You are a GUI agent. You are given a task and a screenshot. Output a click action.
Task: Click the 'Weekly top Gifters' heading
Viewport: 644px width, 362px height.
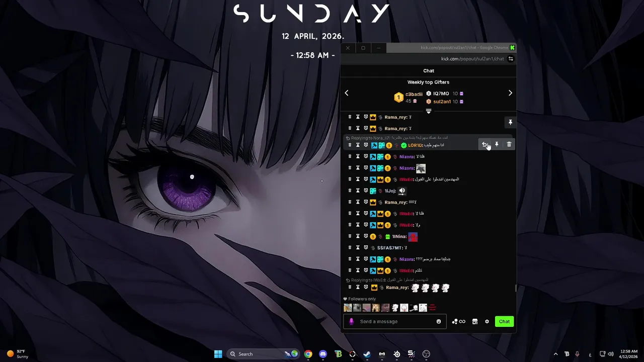coord(428,82)
